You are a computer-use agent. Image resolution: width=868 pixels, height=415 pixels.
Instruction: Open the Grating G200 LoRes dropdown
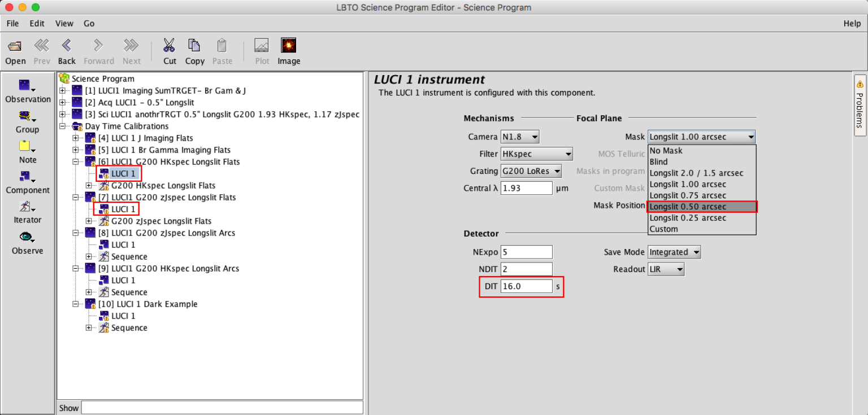point(531,171)
